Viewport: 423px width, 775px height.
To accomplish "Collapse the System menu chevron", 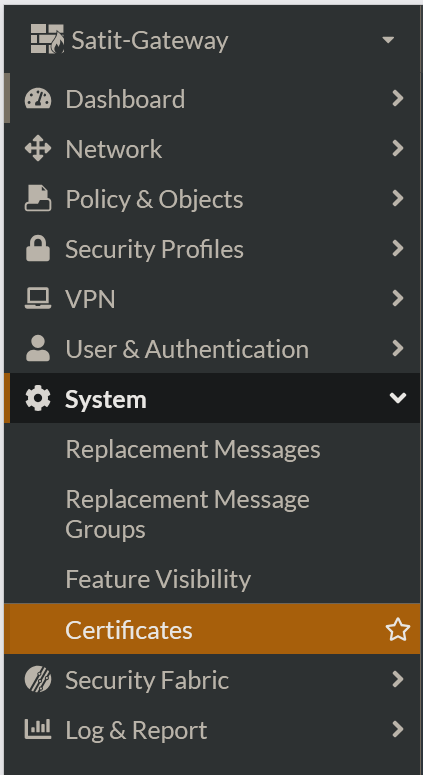I will (x=398, y=398).
